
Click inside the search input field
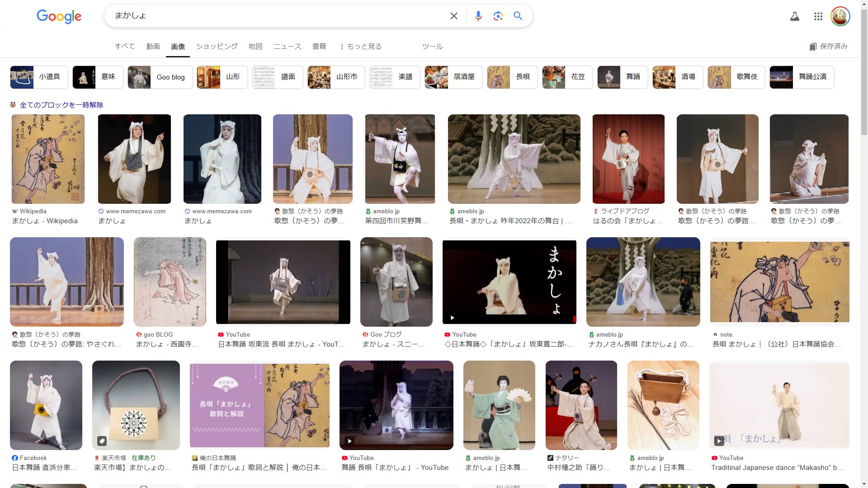tap(271, 16)
